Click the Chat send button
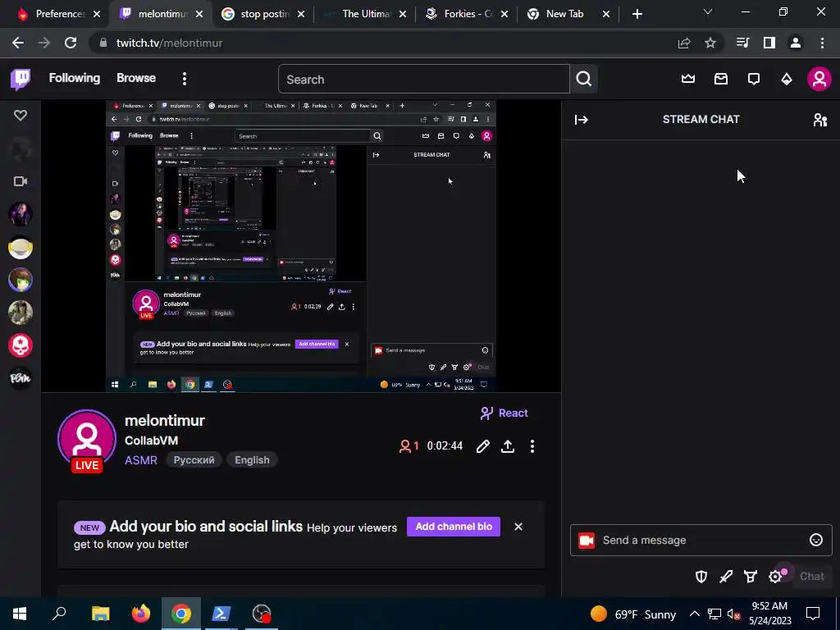Image resolution: width=840 pixels, height=630 pixels. point(811,577)
